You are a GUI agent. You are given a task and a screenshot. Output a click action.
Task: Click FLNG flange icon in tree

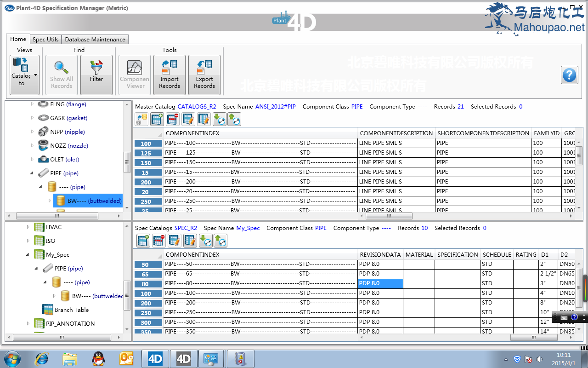click(44, 104)
